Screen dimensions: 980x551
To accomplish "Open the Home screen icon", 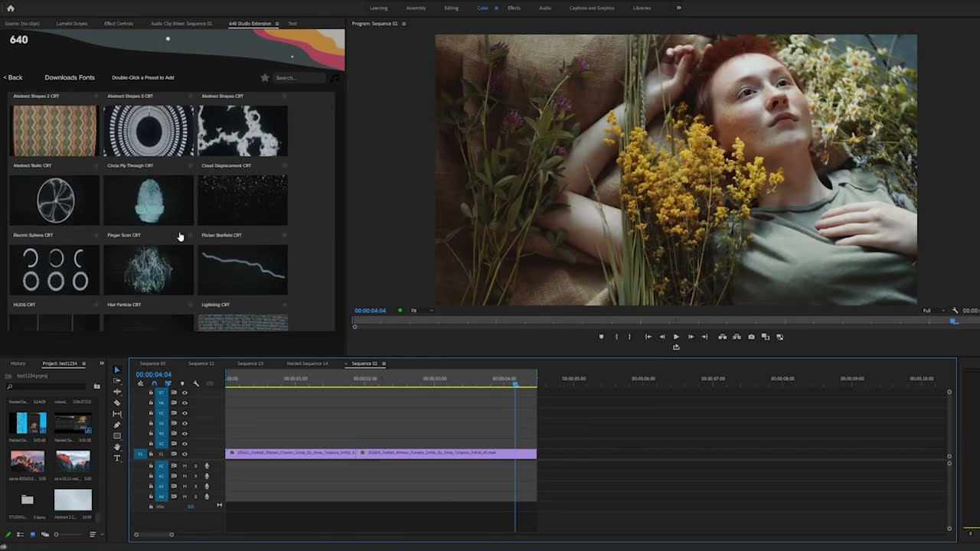I will point(11,8).
